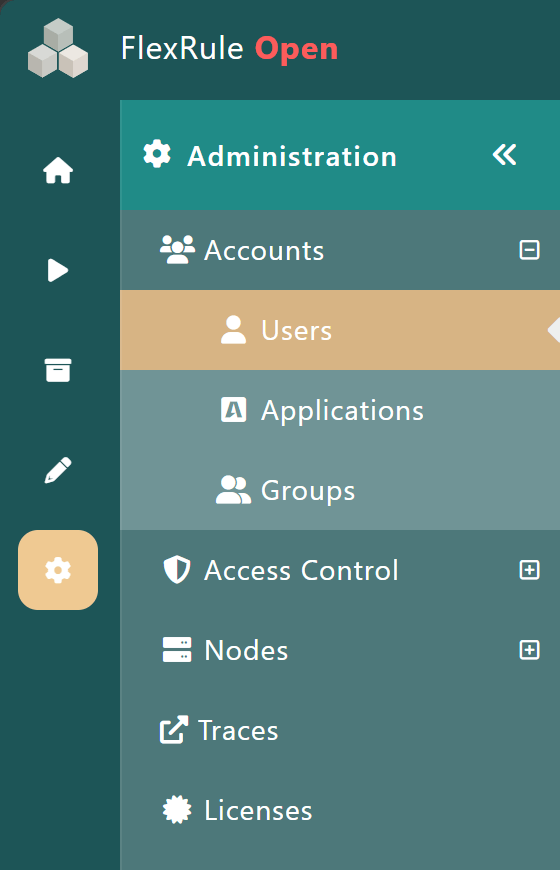Click the Run play icon

[x=58, y=270]
